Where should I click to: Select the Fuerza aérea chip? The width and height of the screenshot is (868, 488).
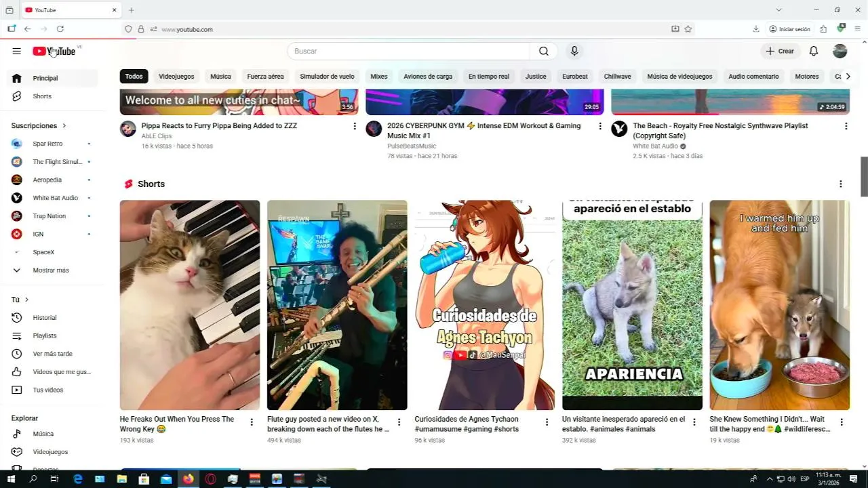tap(265, 77)
